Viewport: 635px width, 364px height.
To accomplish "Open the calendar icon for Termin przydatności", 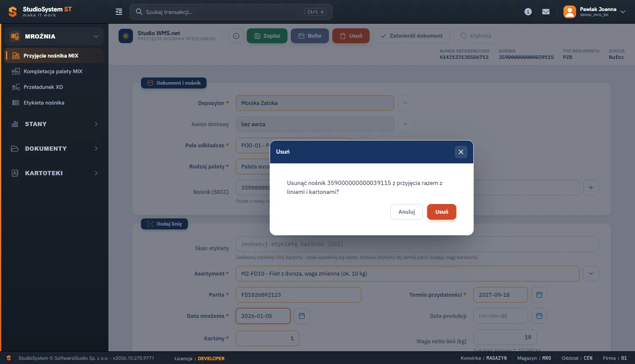I will [539, 295].
